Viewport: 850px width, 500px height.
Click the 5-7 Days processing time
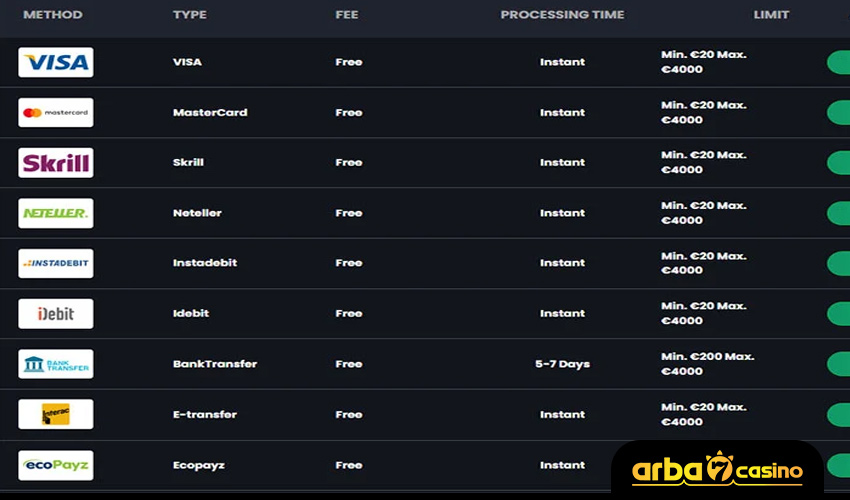tap(562, 364)
